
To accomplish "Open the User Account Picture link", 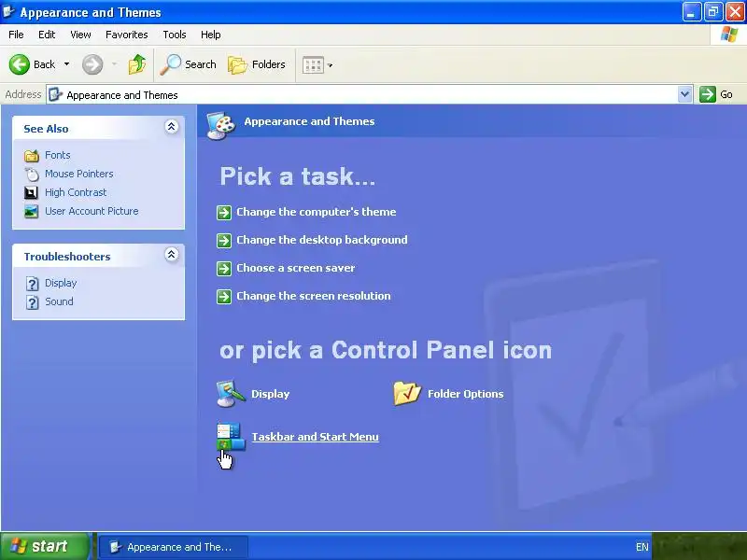I will click(x=92, y=211).
